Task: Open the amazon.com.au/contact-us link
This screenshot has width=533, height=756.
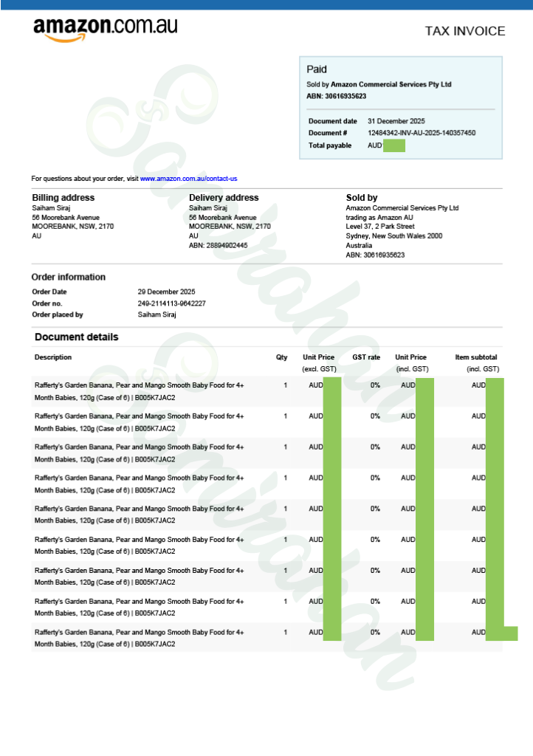Action: (188, 179)
